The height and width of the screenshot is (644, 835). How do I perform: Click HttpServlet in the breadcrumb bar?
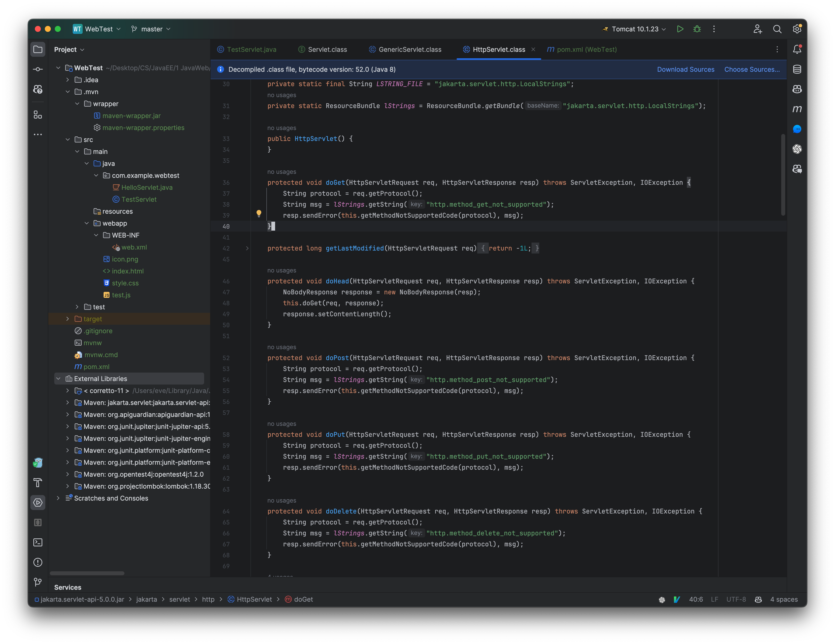point(250,599)
